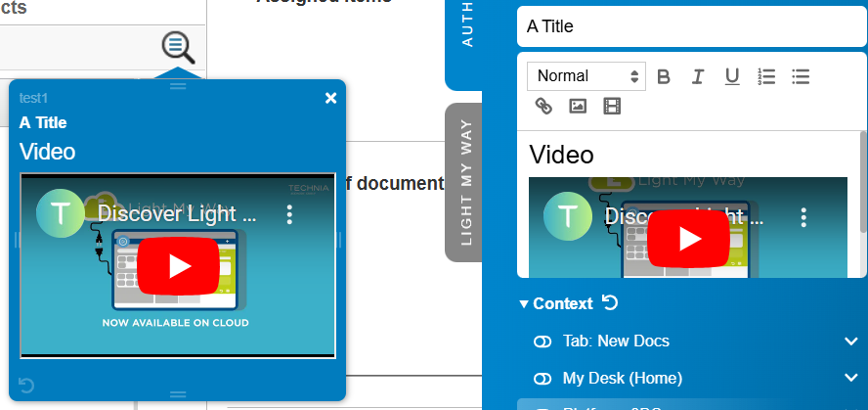This screenshot has height=410, width=868.
Task: Open editor video options menu
Action: (x=803, y=217)
